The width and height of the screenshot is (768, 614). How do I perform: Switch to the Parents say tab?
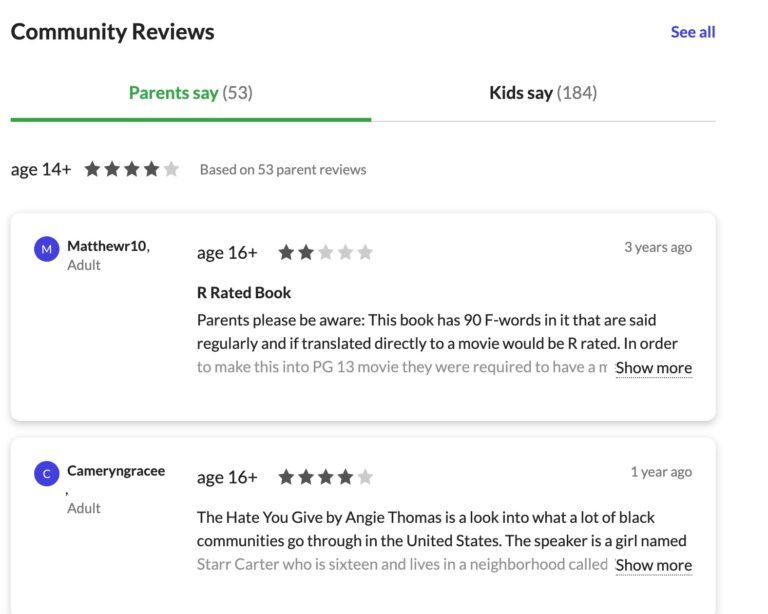point(190,93)
